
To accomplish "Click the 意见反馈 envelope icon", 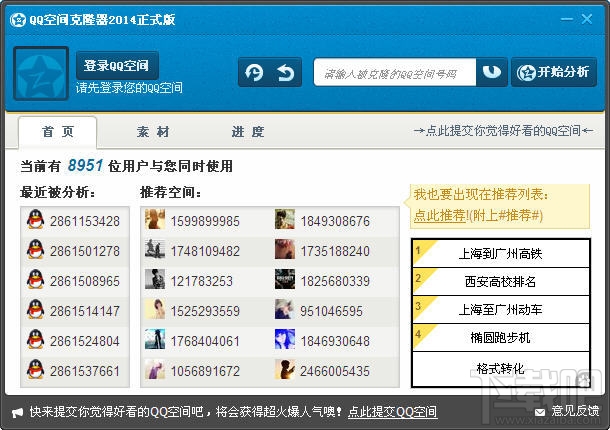I will coord(540,412).
